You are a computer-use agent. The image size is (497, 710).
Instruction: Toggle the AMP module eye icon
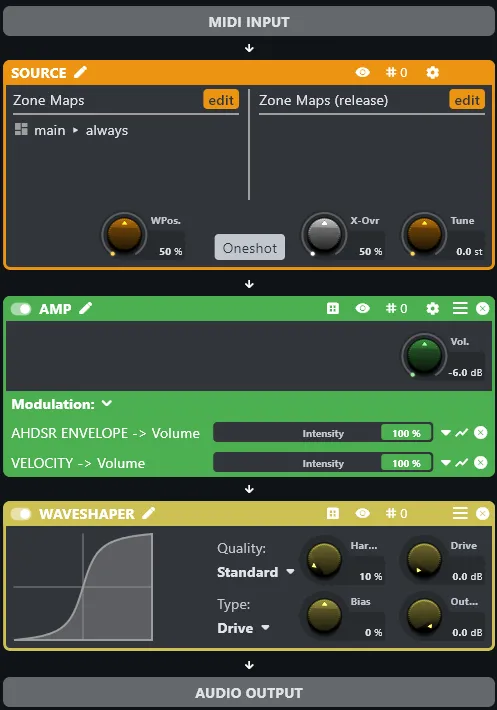363,308
